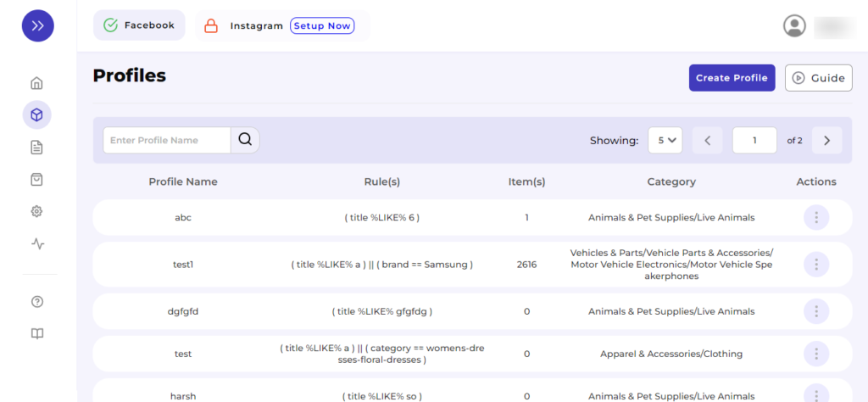Click the Instagram Setup Now button

click(322, 26)
